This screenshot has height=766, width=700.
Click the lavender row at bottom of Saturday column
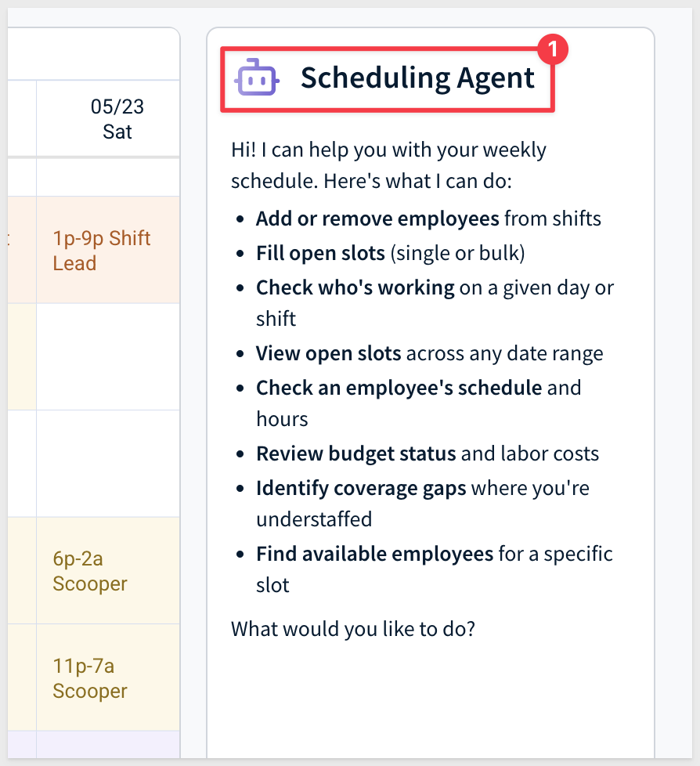coord(108,745)
